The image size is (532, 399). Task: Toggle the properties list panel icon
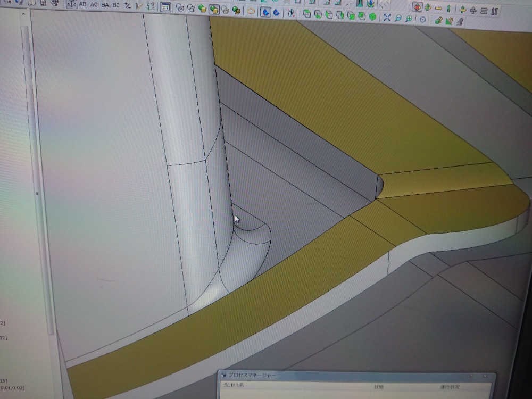tap(165, 7)
